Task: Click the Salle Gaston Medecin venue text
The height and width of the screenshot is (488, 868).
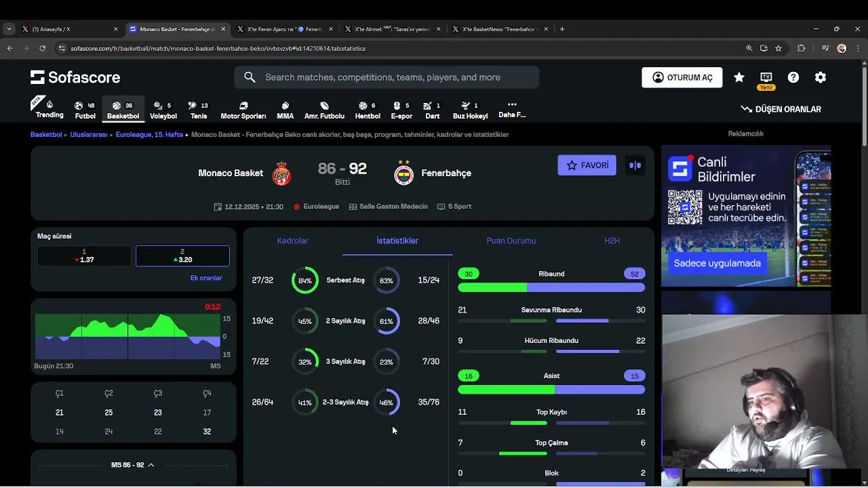Action: coord(393,207)
